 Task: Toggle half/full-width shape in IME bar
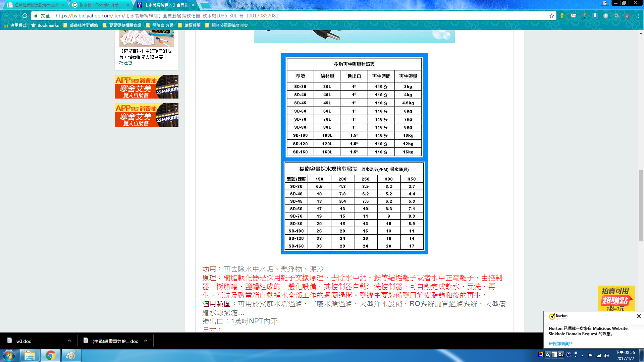point(554,355)
